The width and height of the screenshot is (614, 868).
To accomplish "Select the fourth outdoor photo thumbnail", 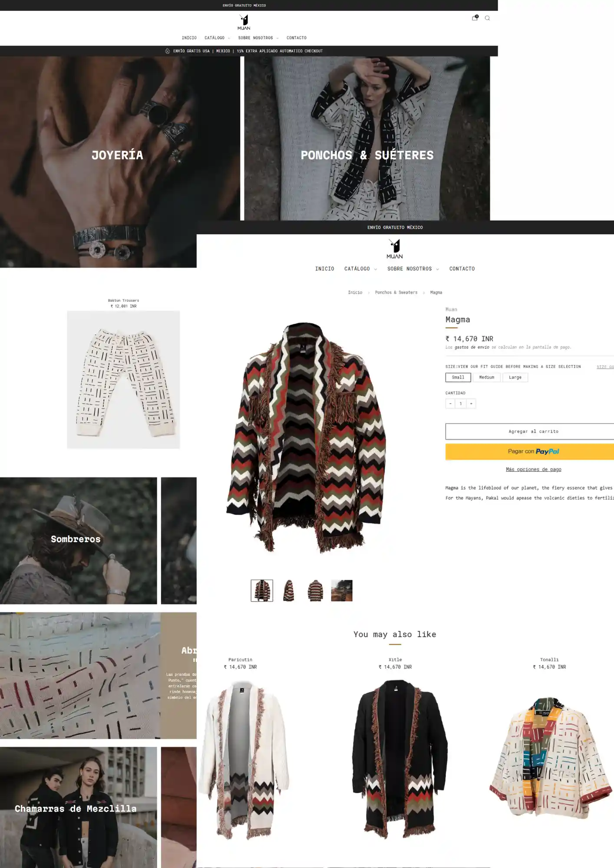I will 342,591.
